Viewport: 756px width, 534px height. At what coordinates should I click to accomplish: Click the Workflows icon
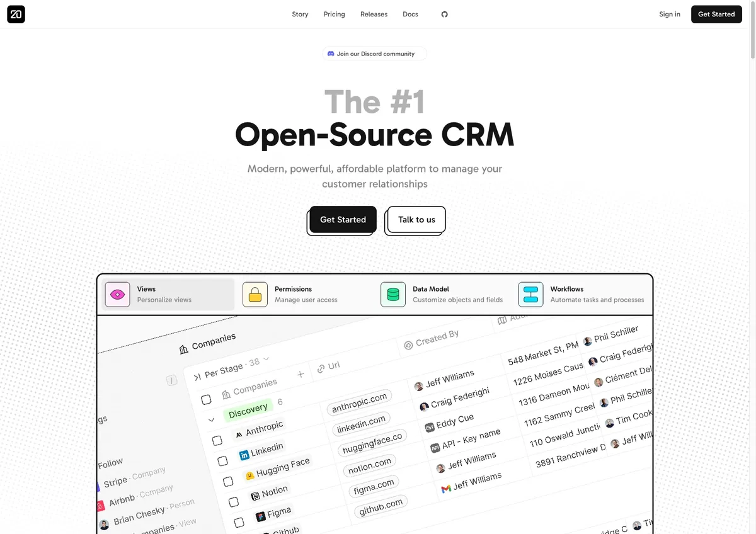click(530, 294)
